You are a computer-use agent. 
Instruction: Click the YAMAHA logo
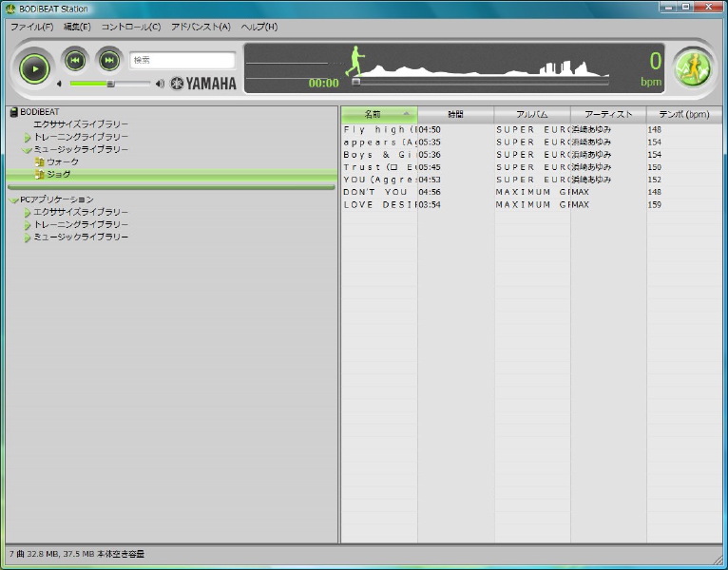click(x=203, y=84)
